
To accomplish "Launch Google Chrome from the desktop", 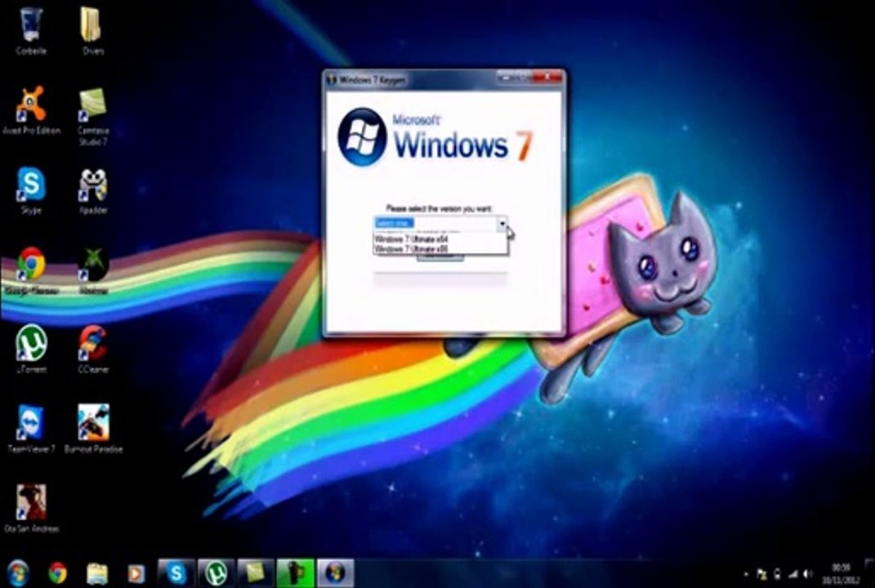I will 31,270.
